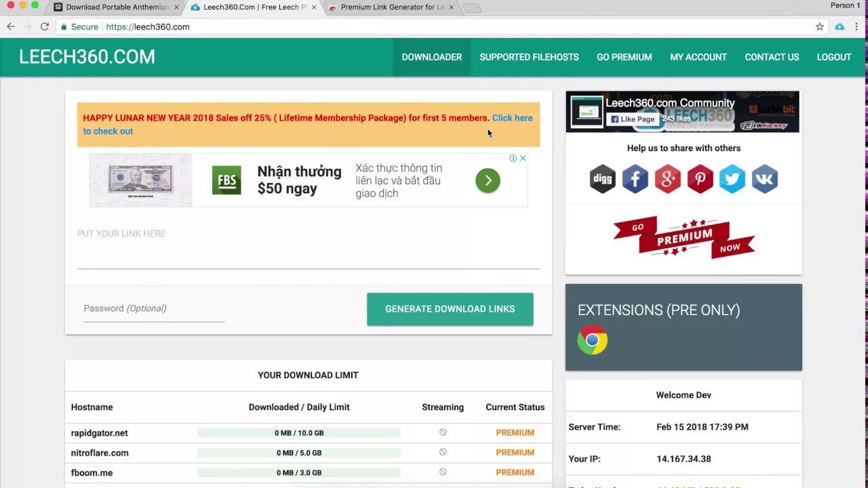This screenshot has height=488, width=868.
Task: Open the new tab button
Action: tap(472, 8)
